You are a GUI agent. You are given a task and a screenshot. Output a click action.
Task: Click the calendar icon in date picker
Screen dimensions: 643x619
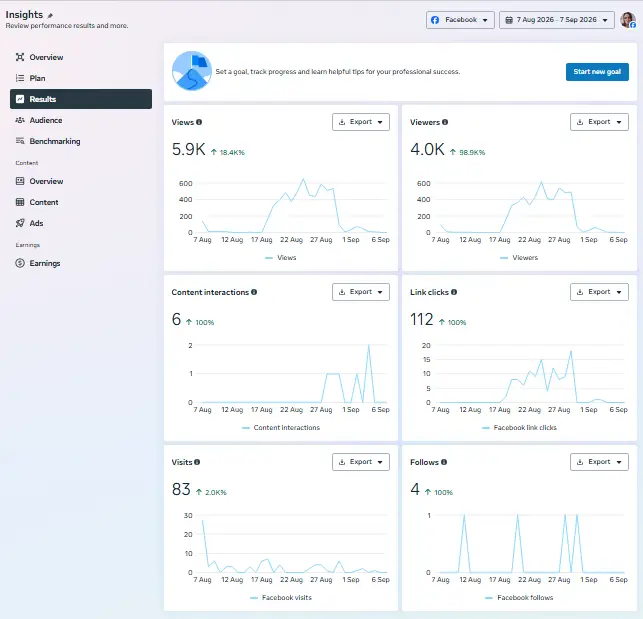click(x=508, y=20)
